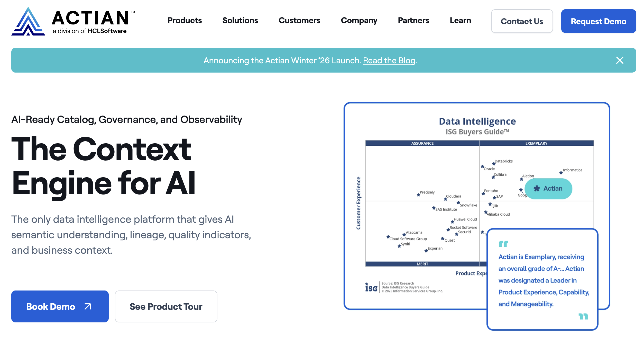Click the Actian triangle logo
The image size is (644, 352).
coord(28,21)
